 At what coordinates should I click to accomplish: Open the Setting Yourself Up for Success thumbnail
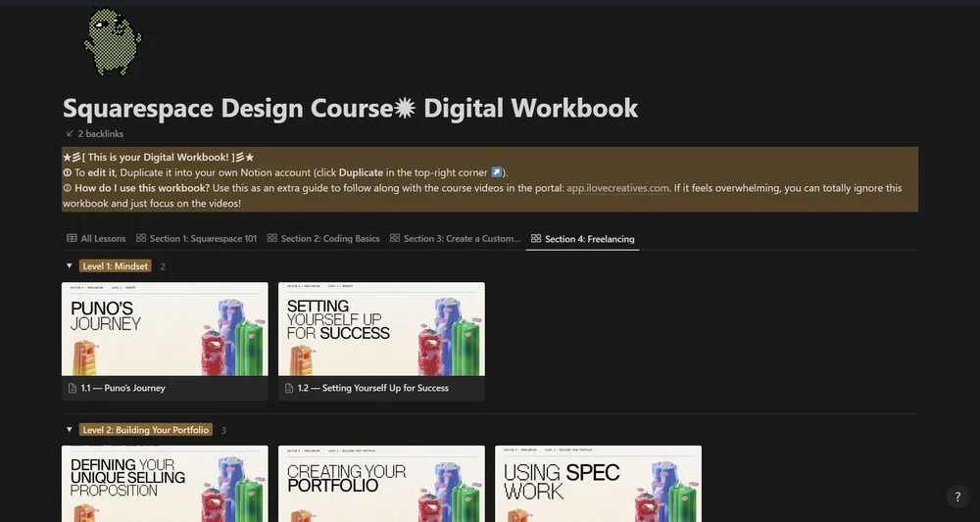click(381, 329)
